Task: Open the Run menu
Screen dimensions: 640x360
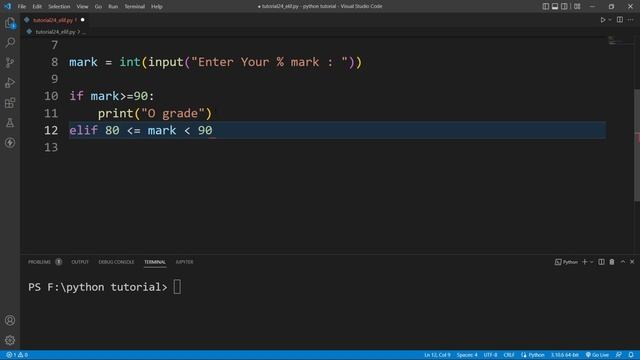Action: click(113, 7)
